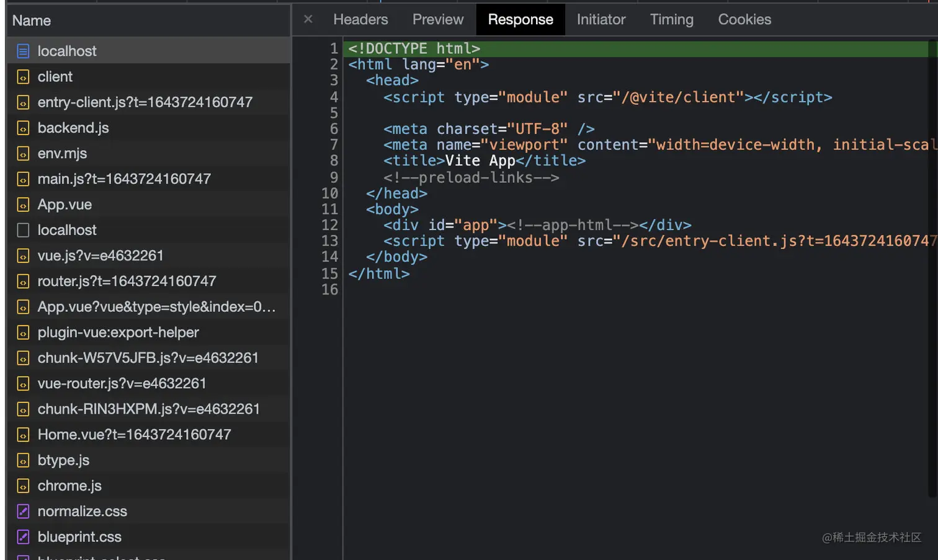Click the DOCTYPE html line in response
Viewport: 938px width, 560px height.
(636, 48)
